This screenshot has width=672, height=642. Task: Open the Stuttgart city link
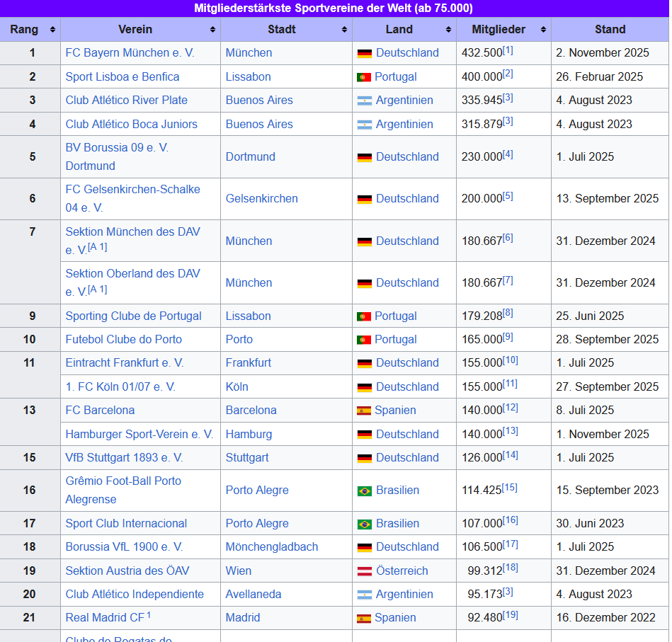coord(247,457)
